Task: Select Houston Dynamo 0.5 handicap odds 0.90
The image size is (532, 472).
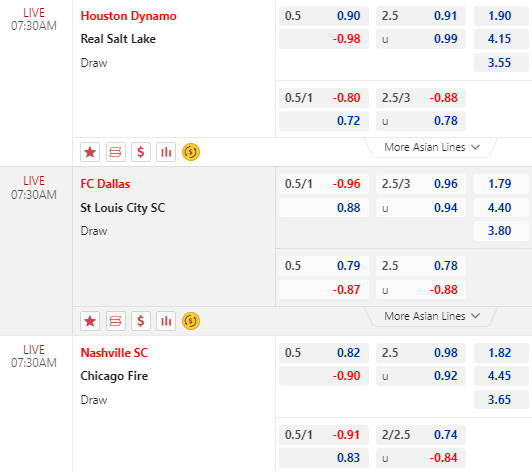Action: point(324,16)
